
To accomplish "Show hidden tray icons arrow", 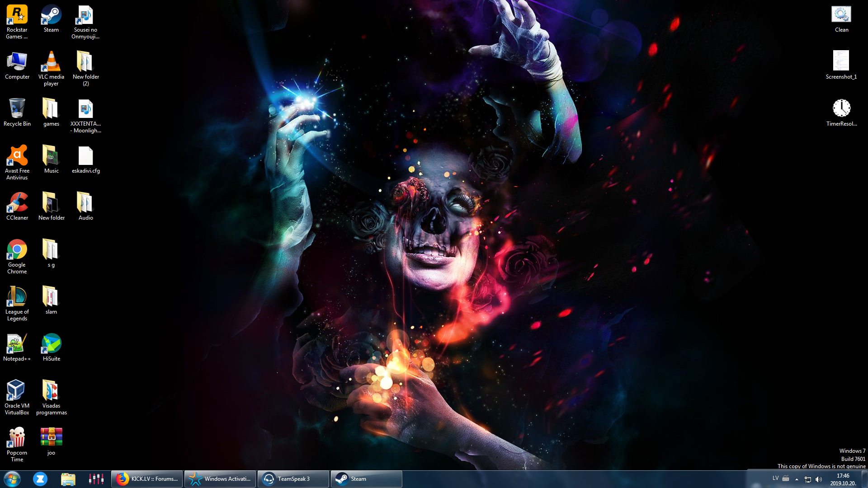I will 797,479.
